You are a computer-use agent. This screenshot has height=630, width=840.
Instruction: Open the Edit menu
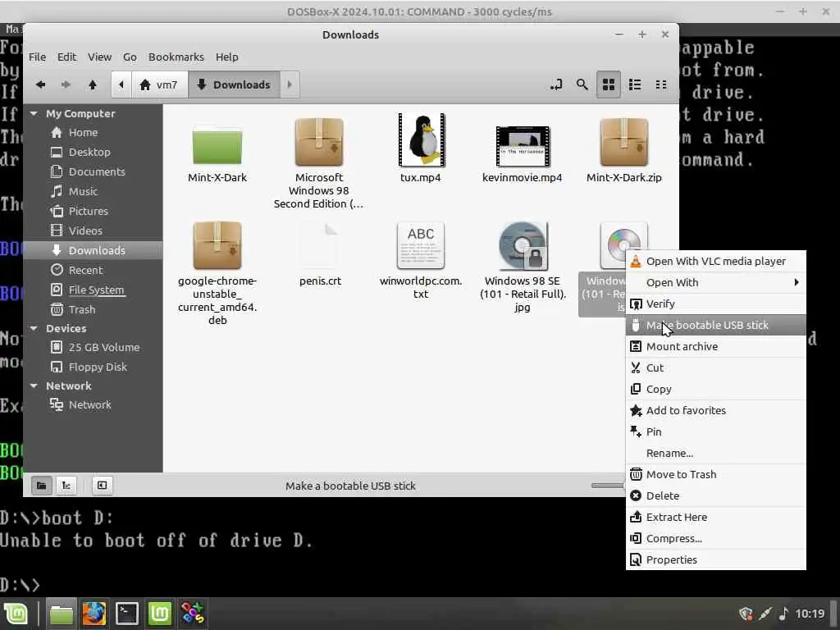click(x=67, y=57)
